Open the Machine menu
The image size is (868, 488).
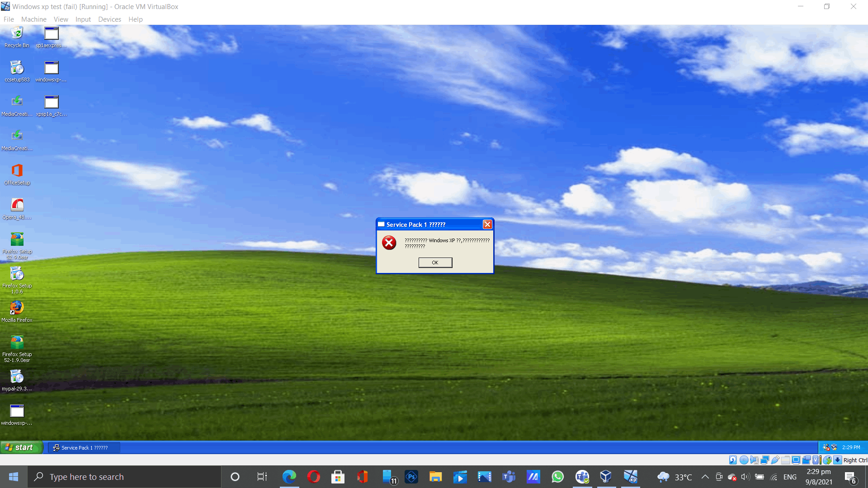(x=34, y=19)
